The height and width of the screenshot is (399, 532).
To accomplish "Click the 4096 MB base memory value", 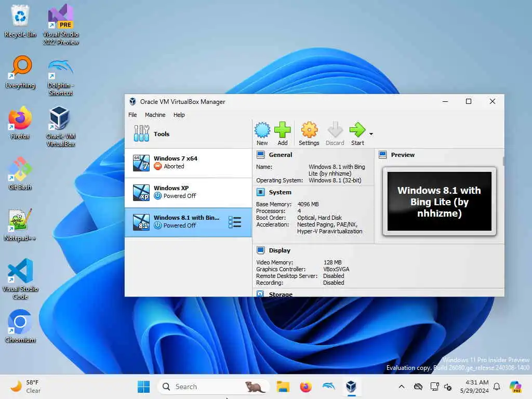I will coord(308,204).
